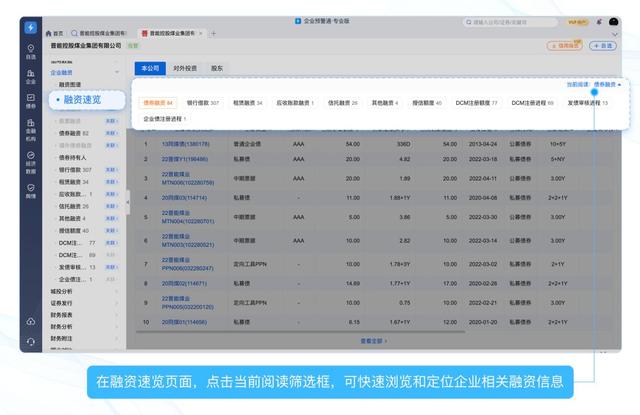The height and width of the screenshot is (415, 640).
Task: Select 发债审核进程 13 filter chip
Action: pos(587,103)
